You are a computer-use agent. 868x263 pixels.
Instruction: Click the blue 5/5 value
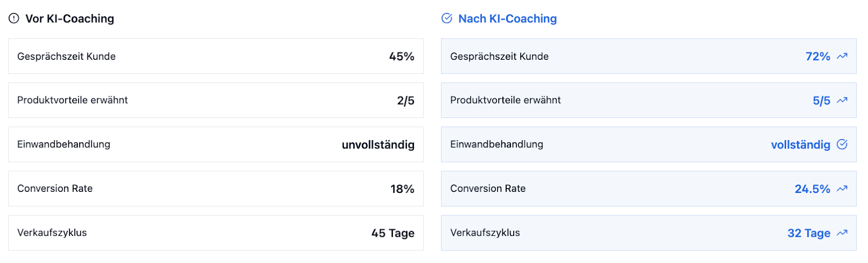coord(821,101)
